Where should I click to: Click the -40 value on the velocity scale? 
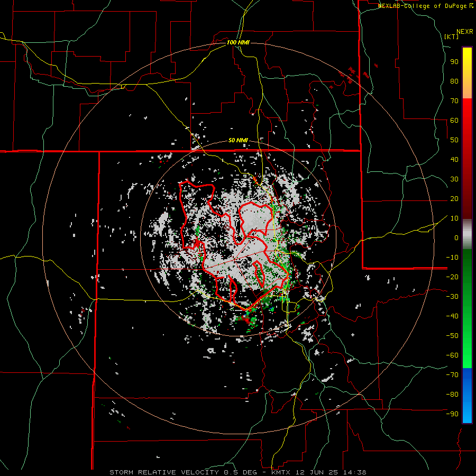click(x=452, y=316)
